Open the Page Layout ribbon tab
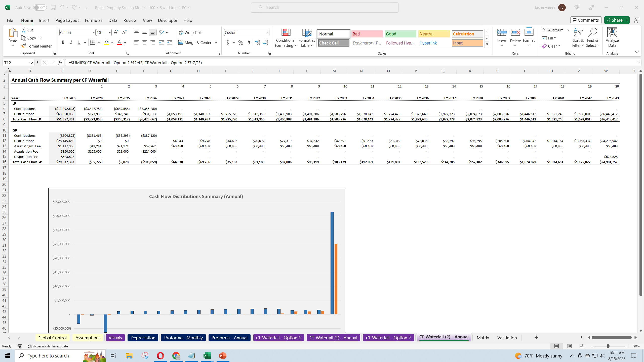This screenshot has height=362, width=644. (67, 20)
